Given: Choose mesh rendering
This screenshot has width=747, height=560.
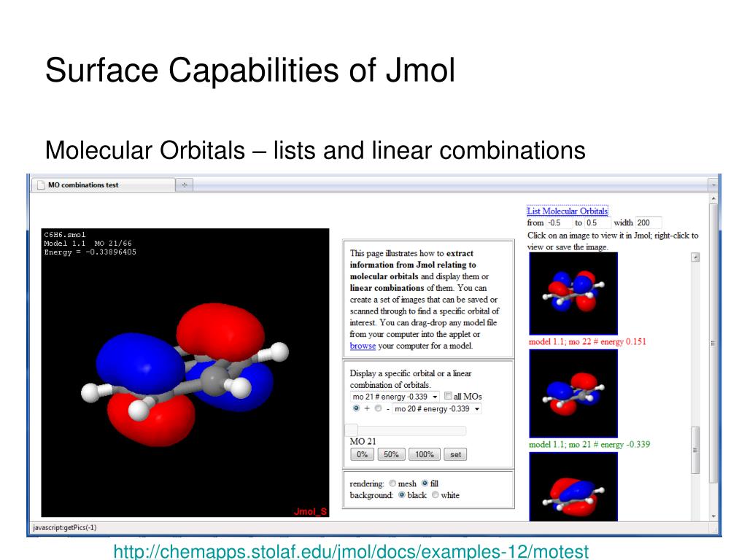Looking at the screenshot, I should [392, 483].
